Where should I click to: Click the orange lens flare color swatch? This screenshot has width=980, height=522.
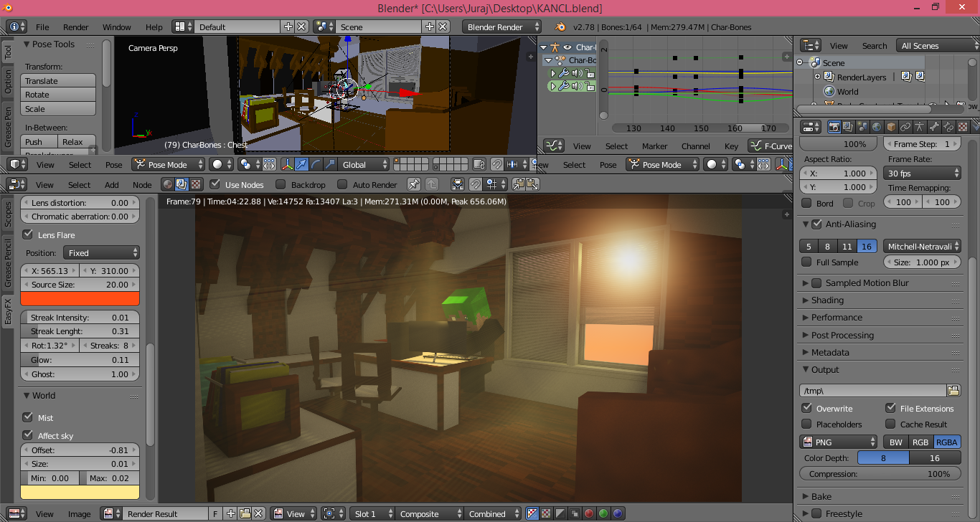(80, 299)
